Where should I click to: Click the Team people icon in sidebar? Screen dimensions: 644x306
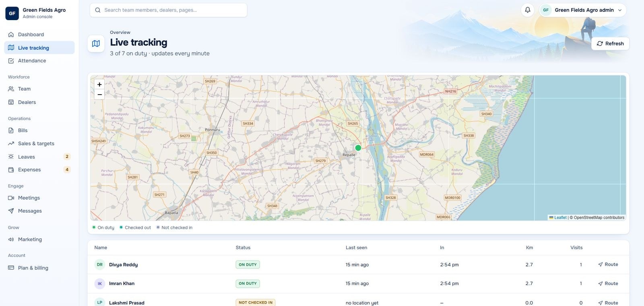11,89
